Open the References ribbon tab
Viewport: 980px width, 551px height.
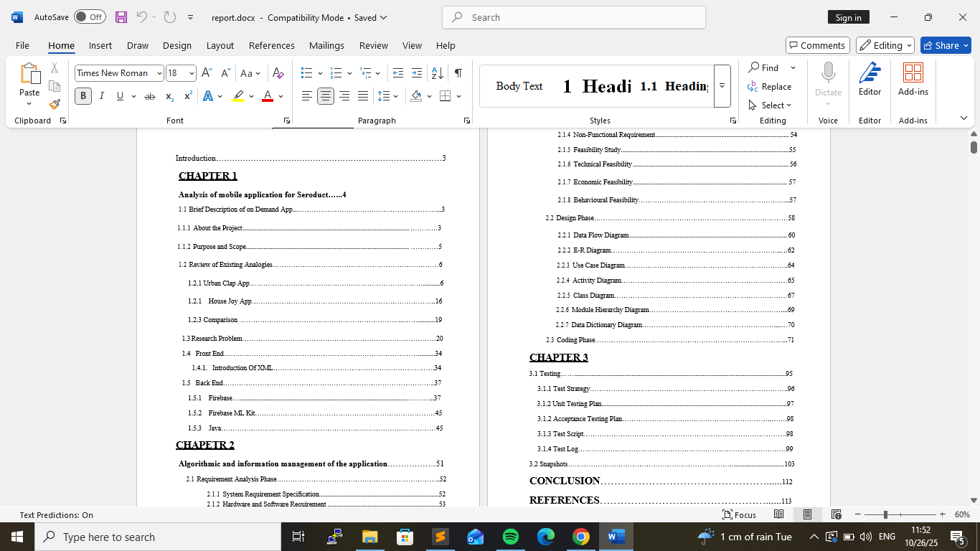pyautogui.click(x=271, y=45)
